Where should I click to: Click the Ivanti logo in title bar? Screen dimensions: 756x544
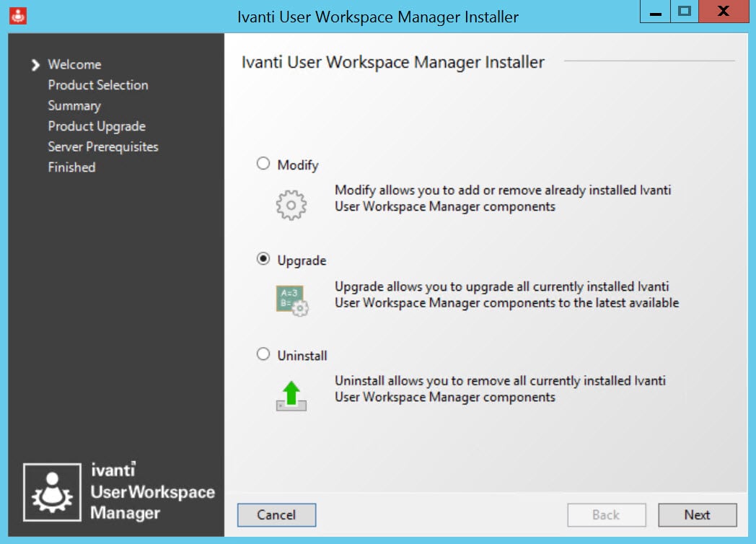19,15
